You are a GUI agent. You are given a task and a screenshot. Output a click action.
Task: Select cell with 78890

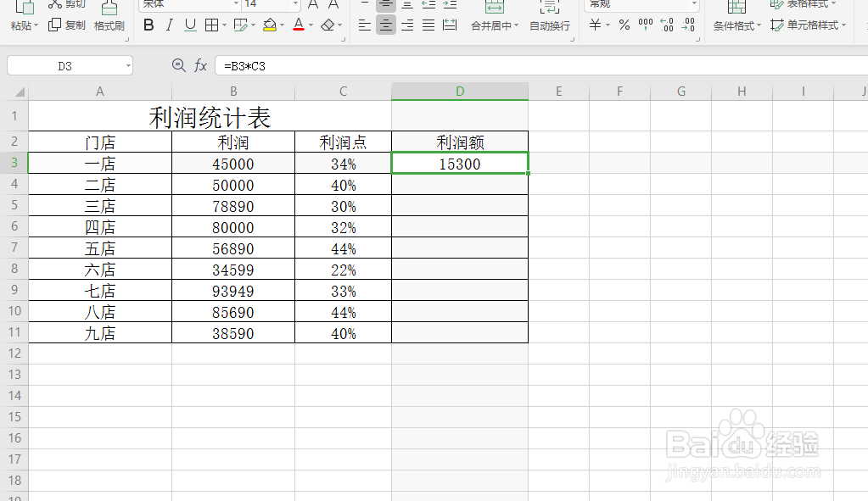(233, 206)
